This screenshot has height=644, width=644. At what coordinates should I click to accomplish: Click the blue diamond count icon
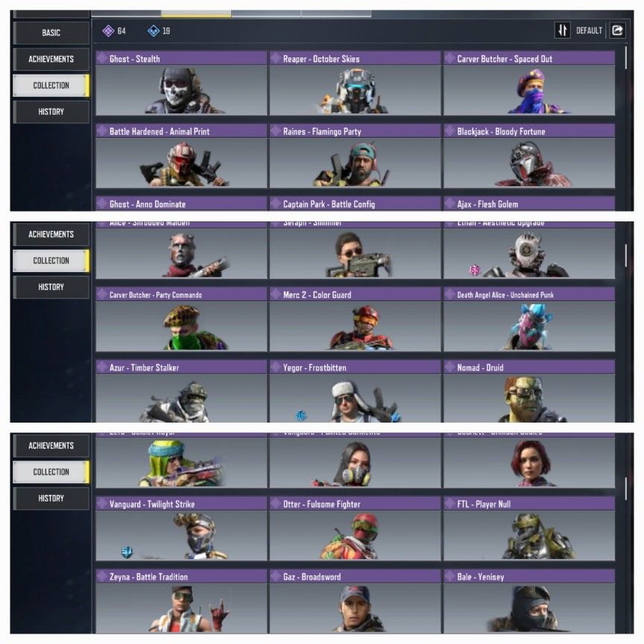pyautogui.click(x=154, y=31)
